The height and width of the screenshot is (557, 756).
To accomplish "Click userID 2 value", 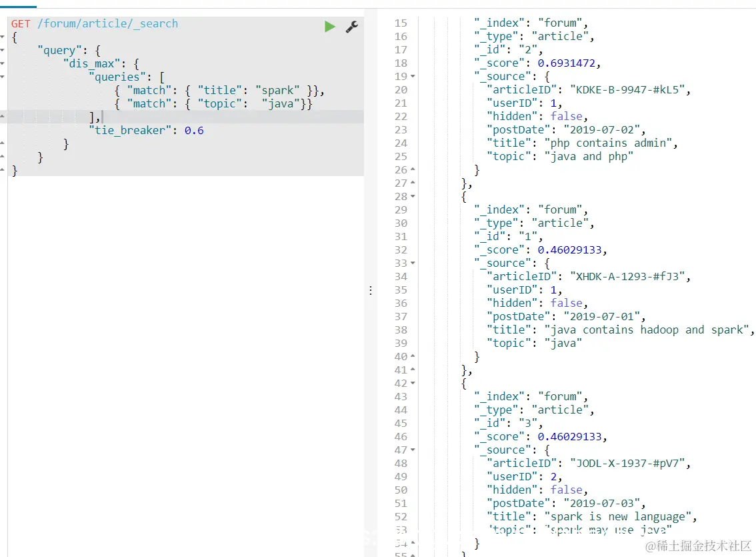I will click(x=553, y=476).
